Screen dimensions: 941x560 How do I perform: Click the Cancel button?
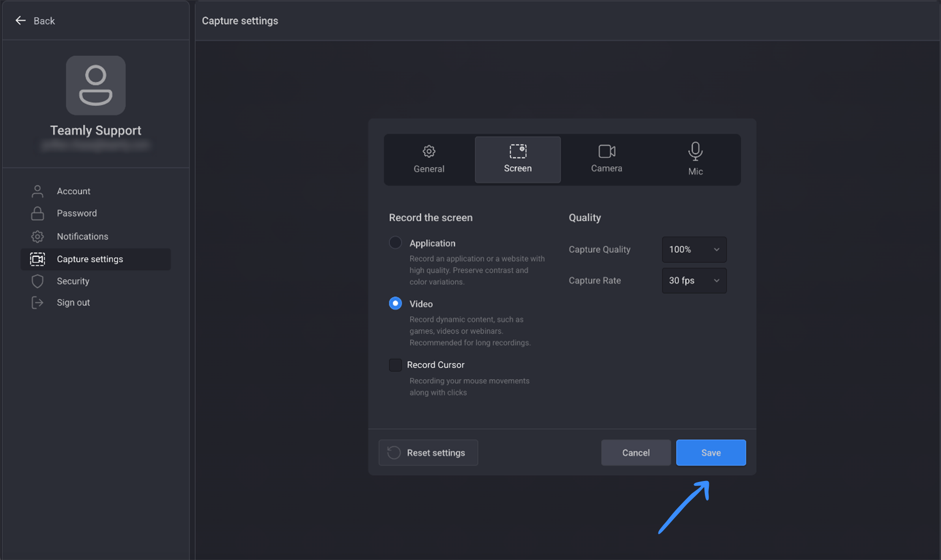point(636,452)
